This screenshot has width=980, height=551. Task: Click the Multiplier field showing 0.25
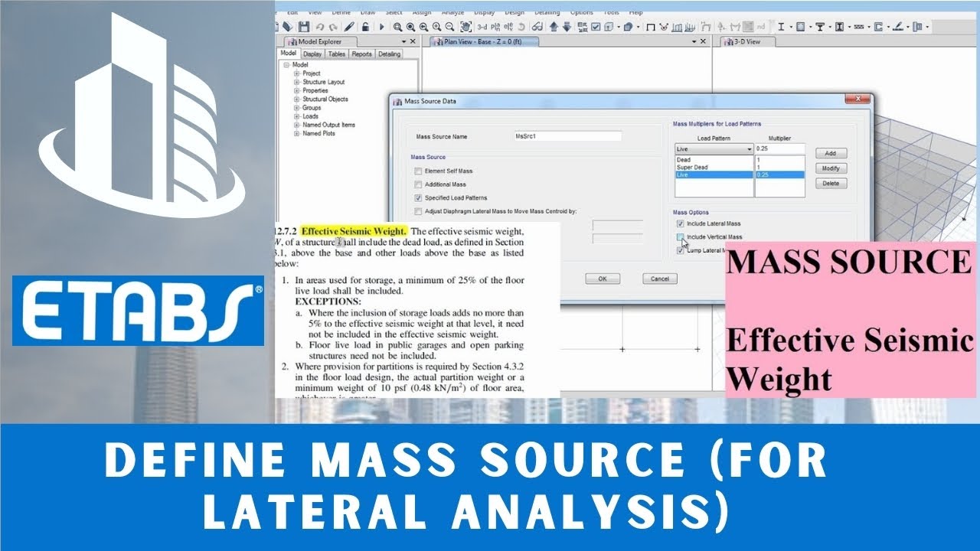coord(780,148)
